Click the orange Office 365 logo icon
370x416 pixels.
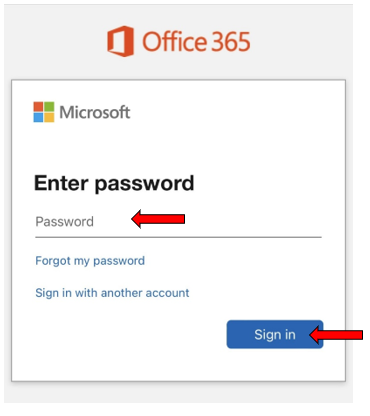(x=121, y=41)
